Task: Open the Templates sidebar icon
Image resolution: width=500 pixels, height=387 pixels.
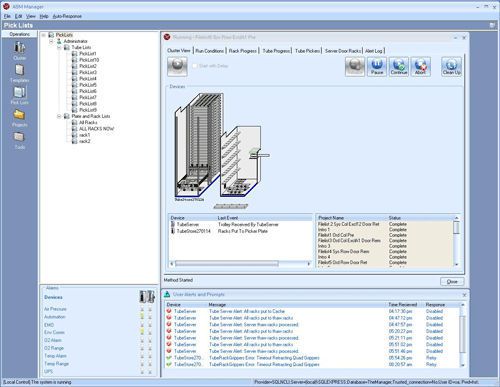Action: [x=19, y=70]
